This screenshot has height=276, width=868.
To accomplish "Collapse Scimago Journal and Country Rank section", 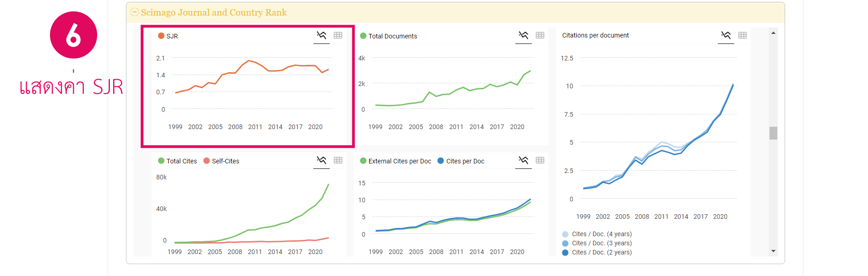I will pyautogui.click(x=135, y=12).
